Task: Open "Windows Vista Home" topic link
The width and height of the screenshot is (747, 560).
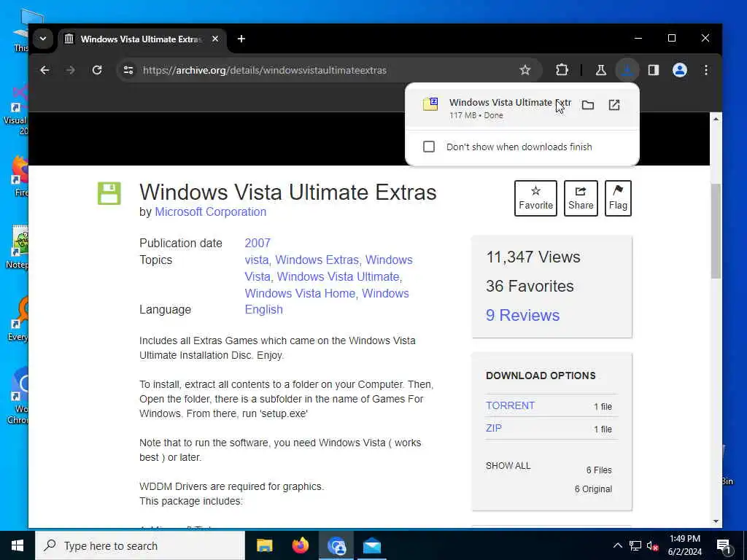Action: tap(300, 293)
